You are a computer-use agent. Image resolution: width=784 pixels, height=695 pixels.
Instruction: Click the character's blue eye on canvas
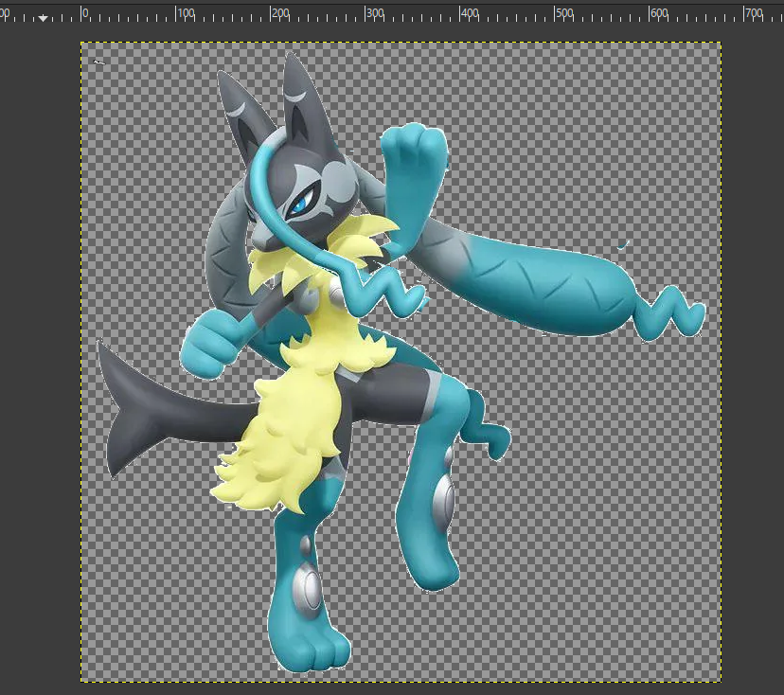click(x=301, y=203)
